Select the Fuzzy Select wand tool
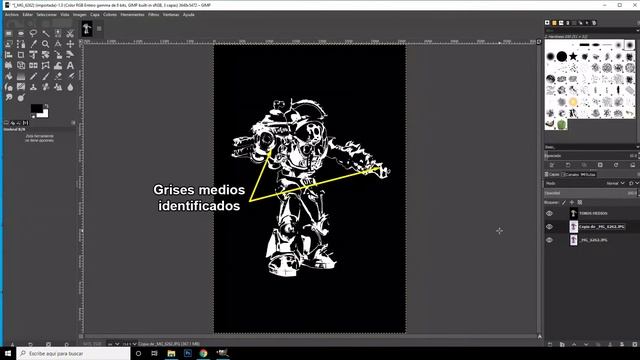 (x=46, y=33)
